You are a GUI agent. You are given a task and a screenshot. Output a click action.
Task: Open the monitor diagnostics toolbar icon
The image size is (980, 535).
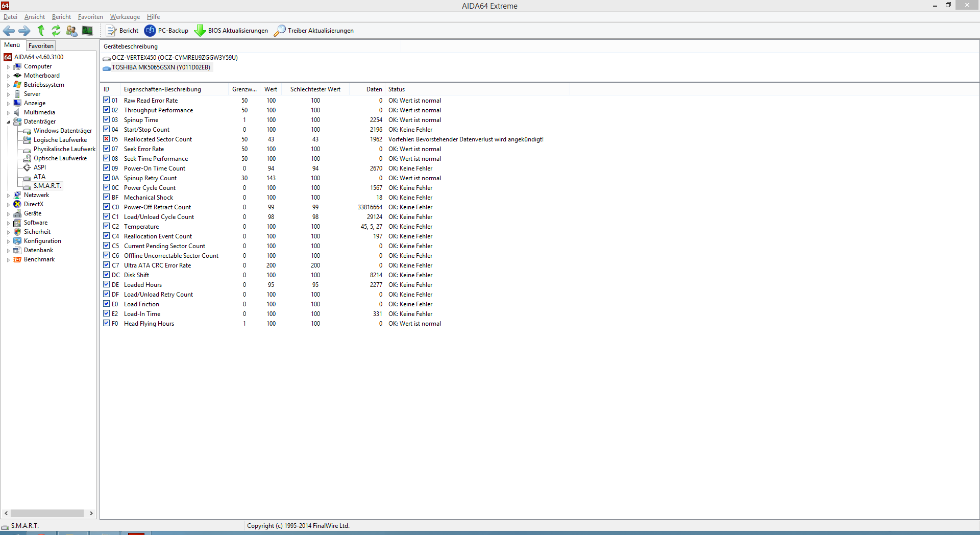(x=87, y=31)
